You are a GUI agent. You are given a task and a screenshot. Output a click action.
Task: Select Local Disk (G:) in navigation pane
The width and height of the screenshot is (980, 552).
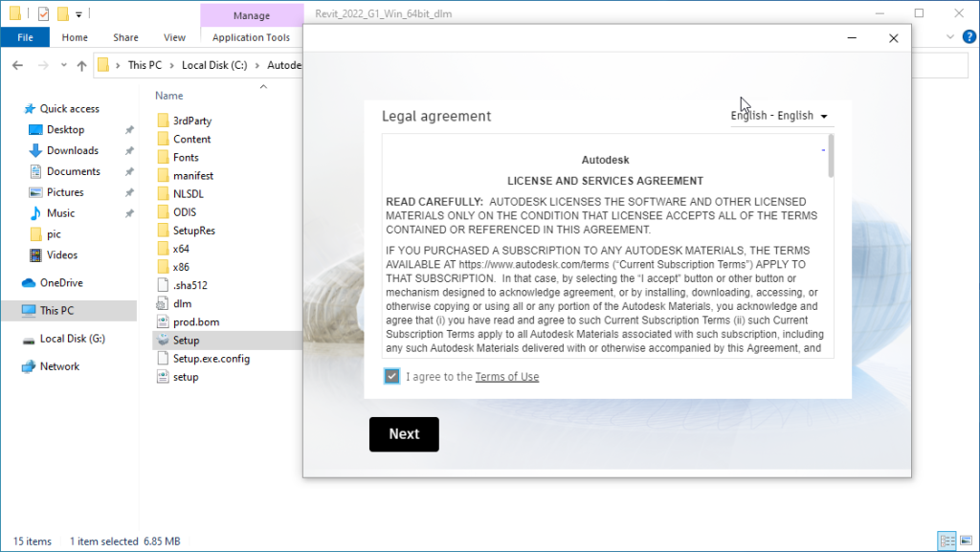[x=73, y=339]
